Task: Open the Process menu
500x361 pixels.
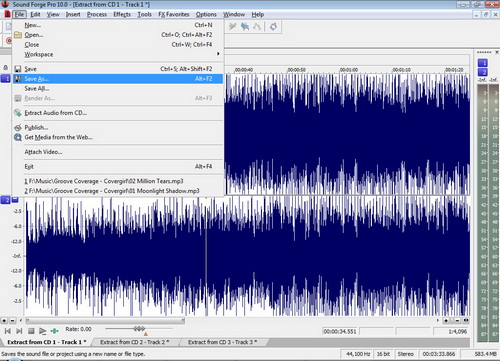Action: click(x=97, y=14)
